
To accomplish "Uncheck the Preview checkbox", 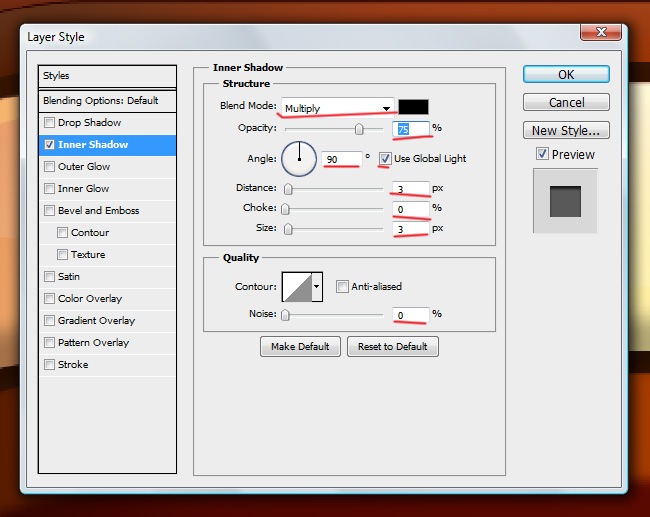I will click(542, 154).
